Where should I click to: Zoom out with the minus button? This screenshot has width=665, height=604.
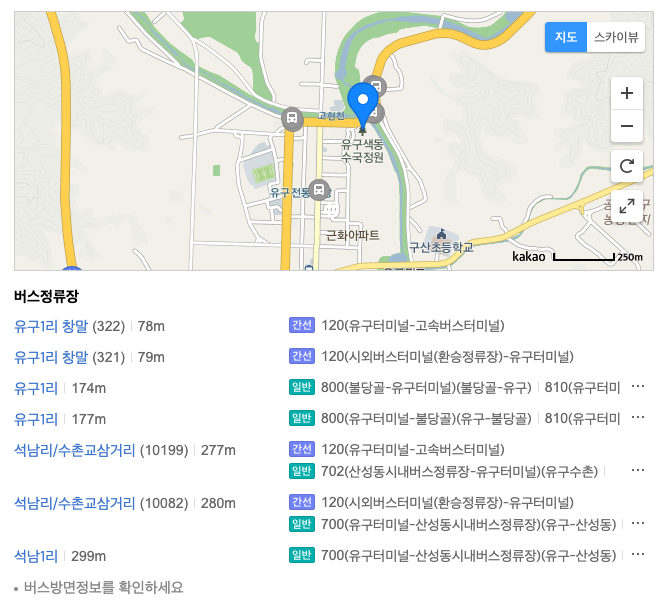pos(627,126)
